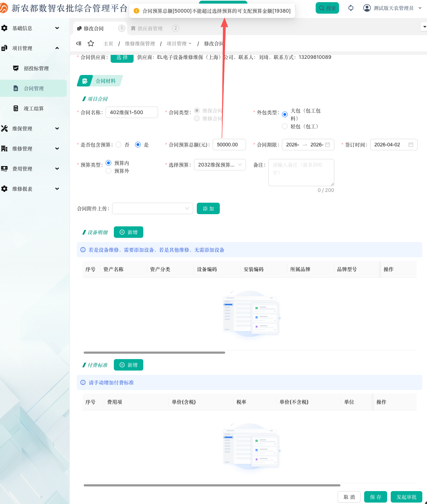Expand 维保管理 sidebar menu
Screen dimensions: 427x504
[x=57, y=128]
